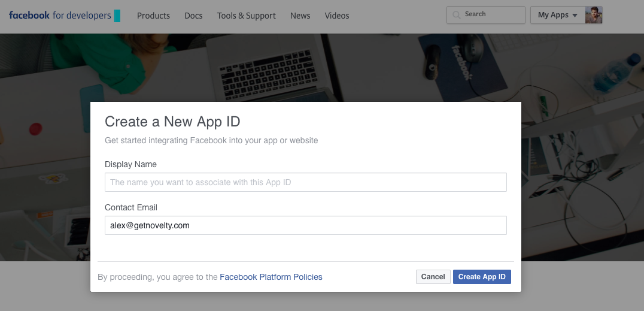Image resolution: width=644 pixels, height=311 pixels.
Task: Click the Create App ID button
Action: (482, 277)
